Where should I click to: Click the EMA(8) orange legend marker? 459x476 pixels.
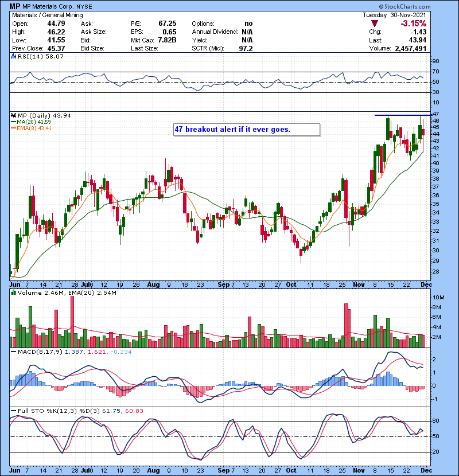click(x=13, y=128)
